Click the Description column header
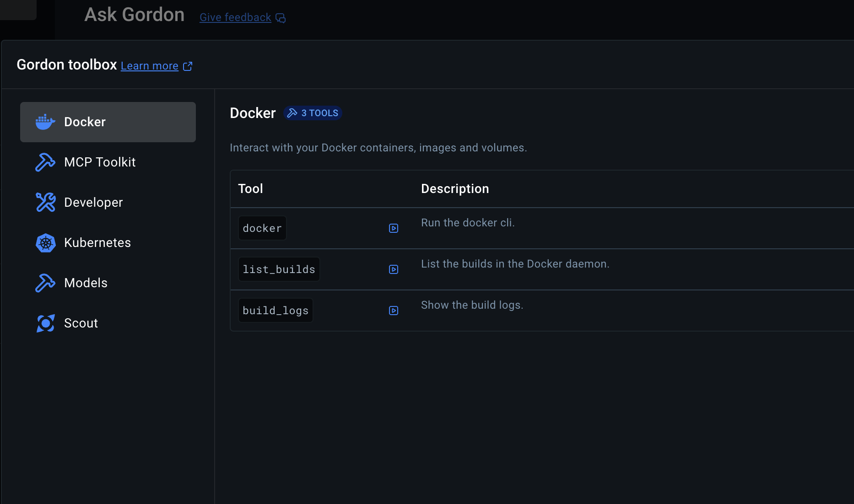This screenshot has height=504, width=854. 455,189
